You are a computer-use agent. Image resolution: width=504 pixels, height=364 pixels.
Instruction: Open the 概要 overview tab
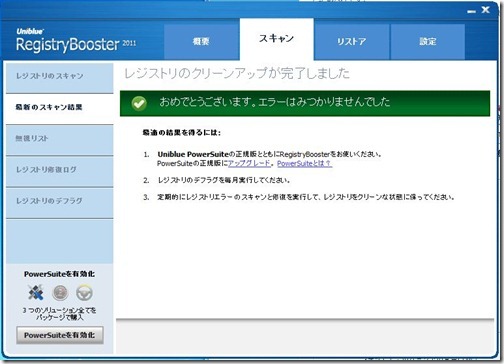(x=201, y=42)
